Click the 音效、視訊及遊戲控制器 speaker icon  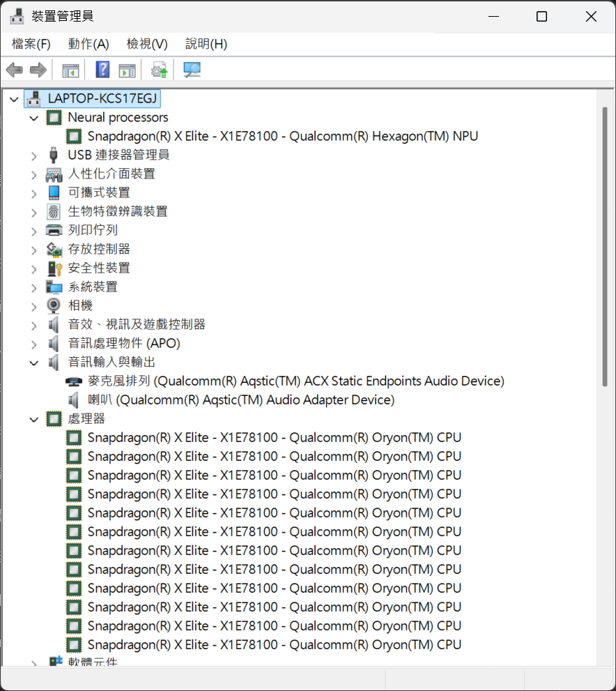pyautogui.click(x=53, y=325)
